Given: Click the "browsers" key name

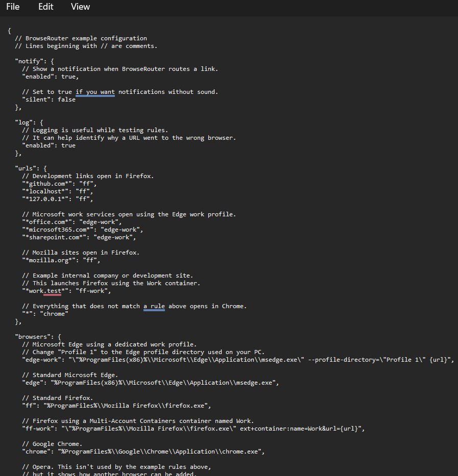Looking at the screenshot, I should coord(33,337).
